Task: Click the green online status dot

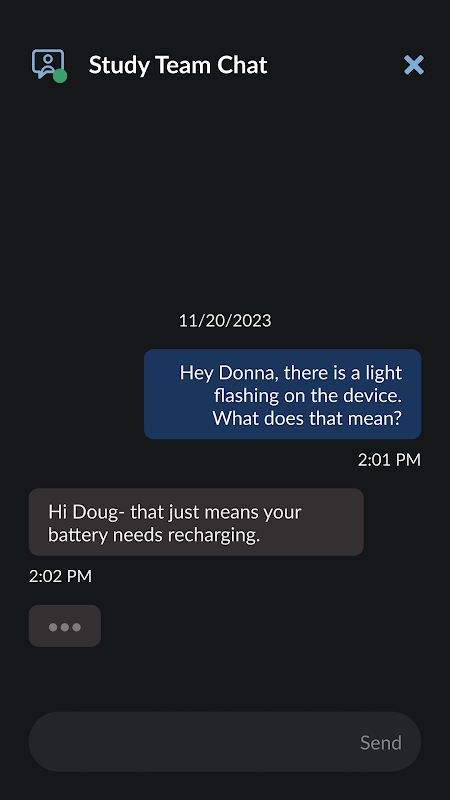Action: (x=60, y=76)
